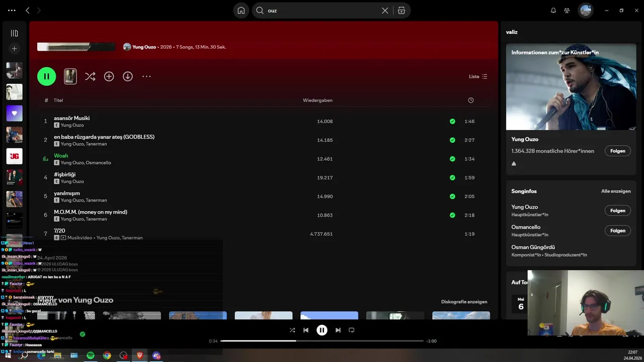Toggle saved checkmark for yanılmışım

click(x=452, y=196)
